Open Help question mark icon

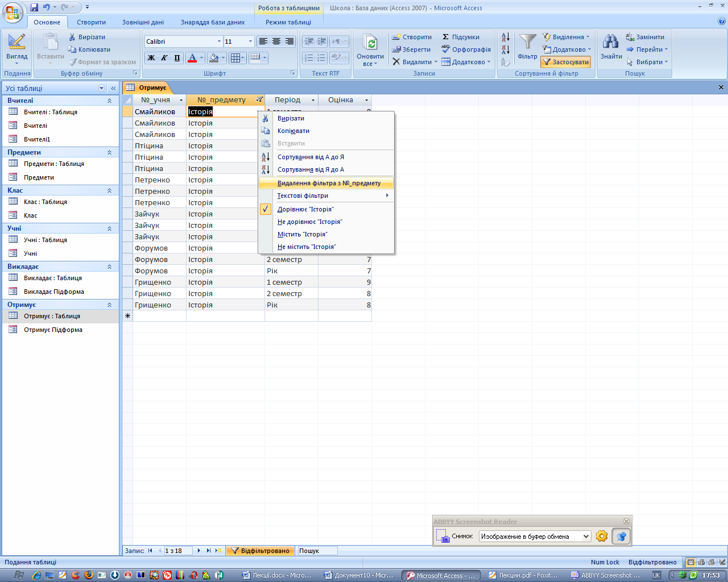click(722, 22)
